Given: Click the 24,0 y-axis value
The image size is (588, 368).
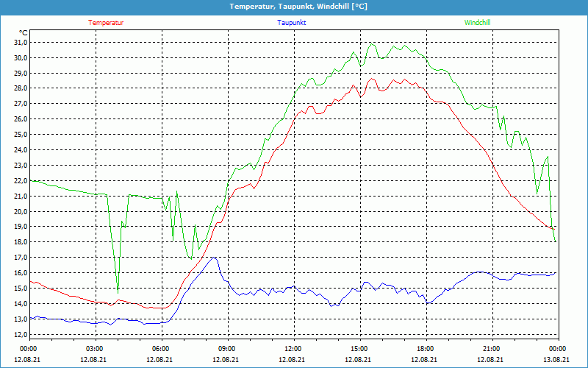Looking at the screenshot, I should (x=21, y=150).
